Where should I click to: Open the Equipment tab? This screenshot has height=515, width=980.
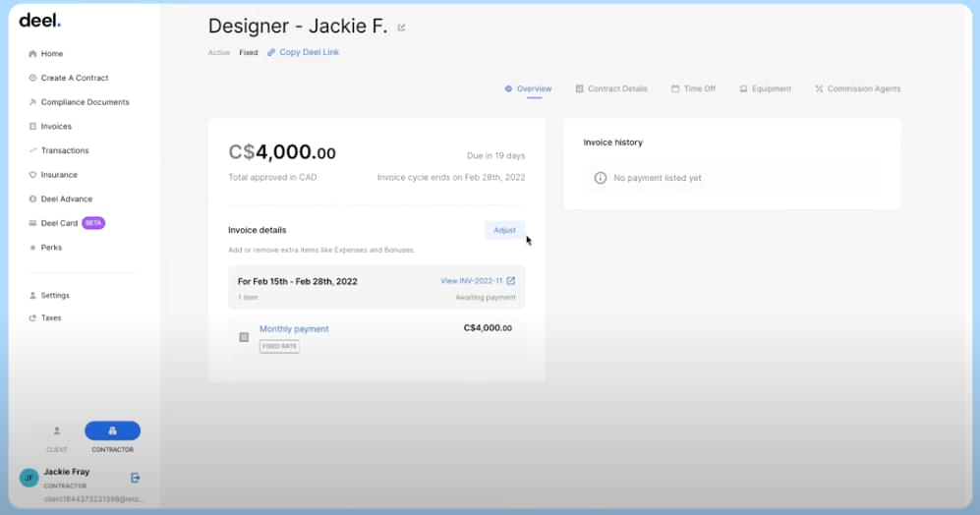coord(765,89)
